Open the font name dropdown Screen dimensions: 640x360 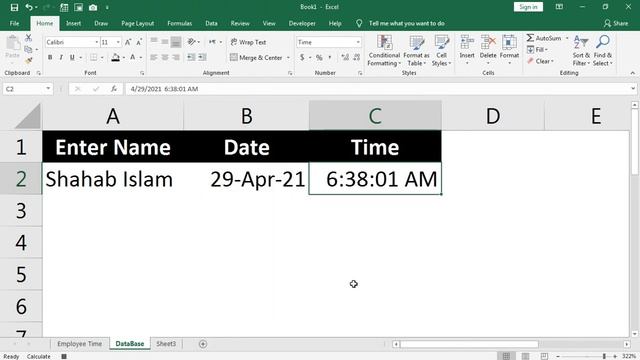(x=97, y=42)
